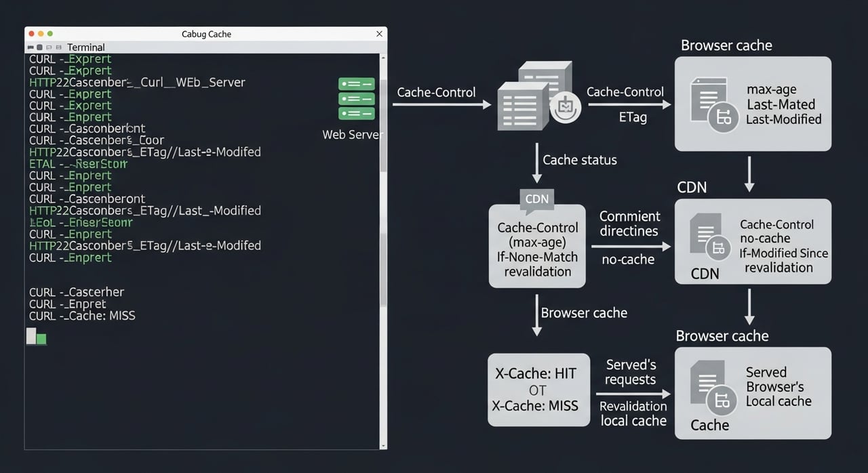Click the green zoom traffic light
The image size is (868, 473).
point(50,33)
